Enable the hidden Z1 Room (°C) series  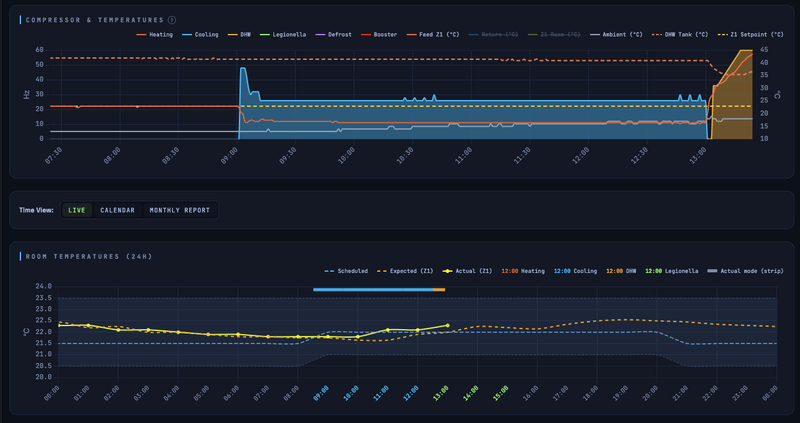(x=554, y=35)
